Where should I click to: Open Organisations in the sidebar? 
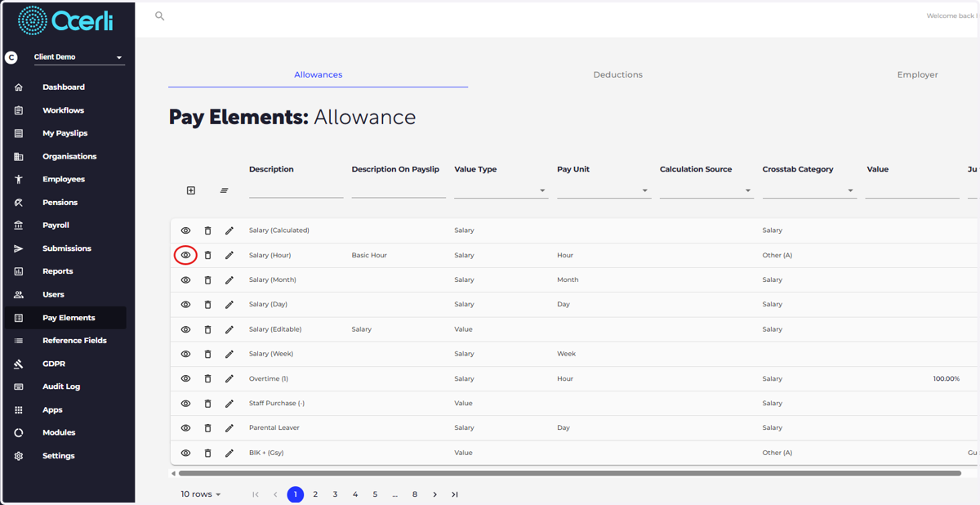coord(69,156)
